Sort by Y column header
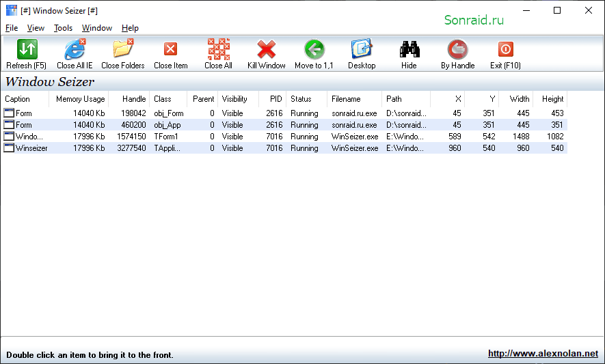 (x=482, y=99)
